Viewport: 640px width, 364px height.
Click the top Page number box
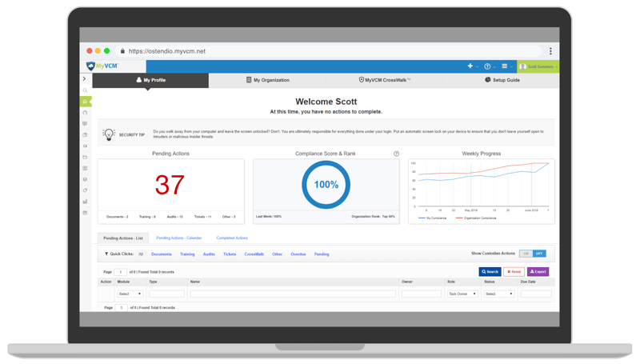(x=121, y=272)
